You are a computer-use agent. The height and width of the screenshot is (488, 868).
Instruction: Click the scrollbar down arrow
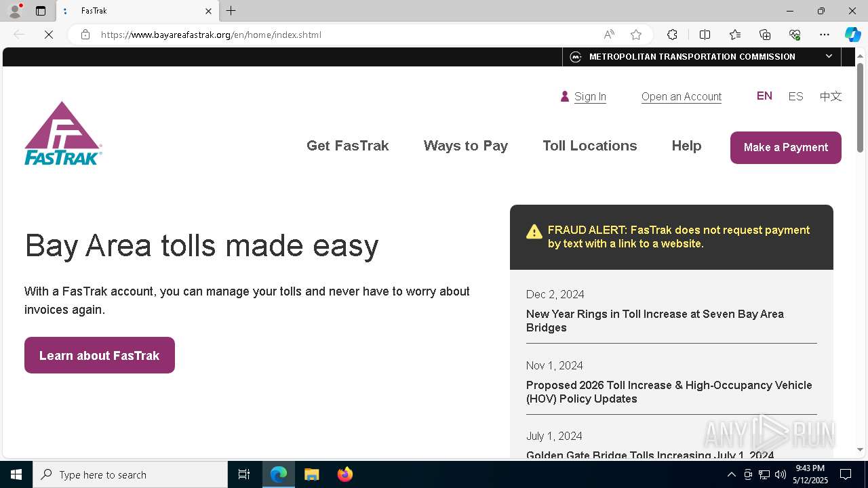click(860, 449)
